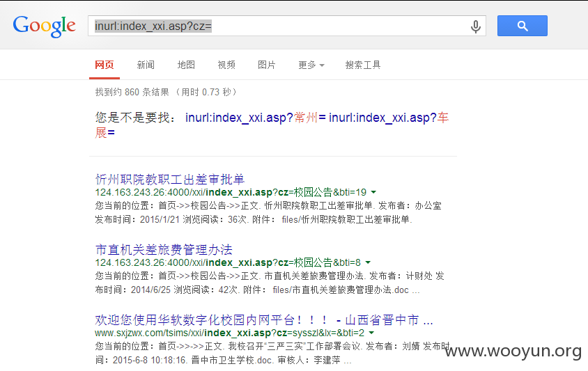The height and width of the screenshot is (371, 588).
Task: Open 搜索工具 search tools
Action: point(363,65)
